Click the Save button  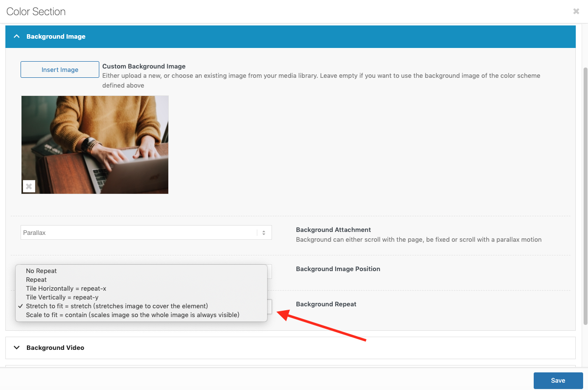[x=558, y=380]
